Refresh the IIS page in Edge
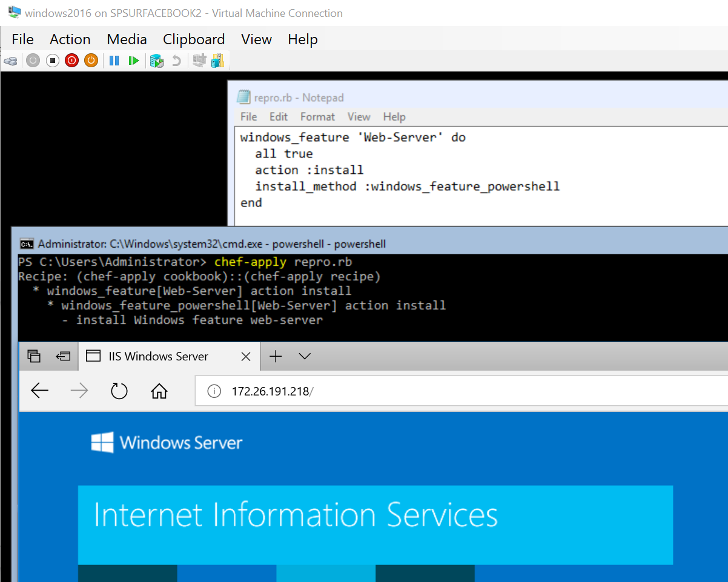 click(x=119, y=391)
